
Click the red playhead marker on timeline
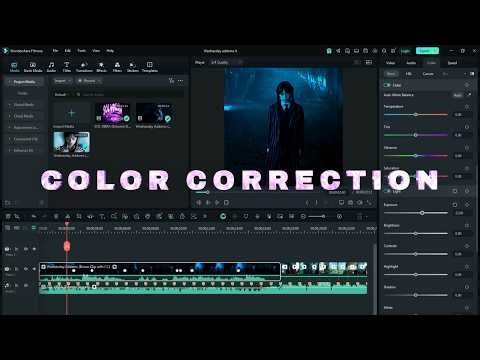coord(67,246)
